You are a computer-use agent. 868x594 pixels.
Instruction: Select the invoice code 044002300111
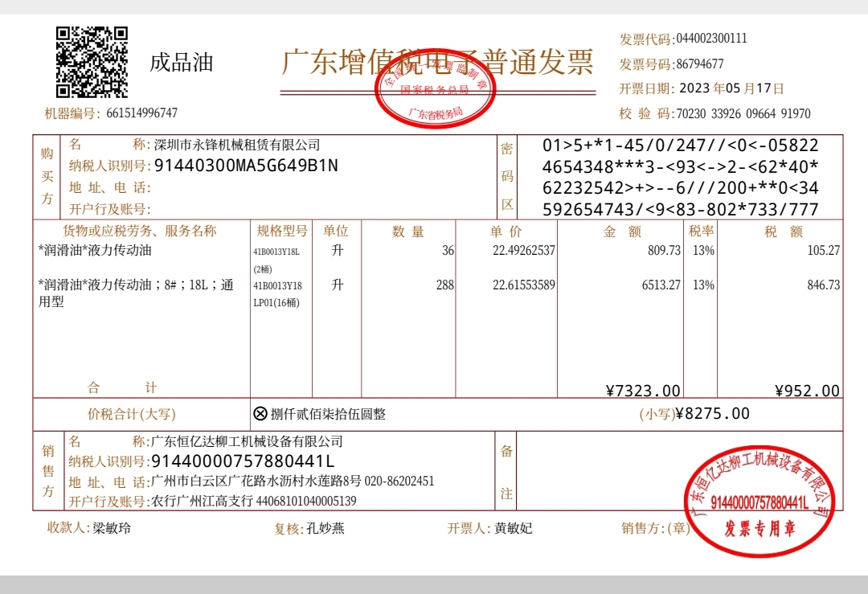tap(711, 39)
